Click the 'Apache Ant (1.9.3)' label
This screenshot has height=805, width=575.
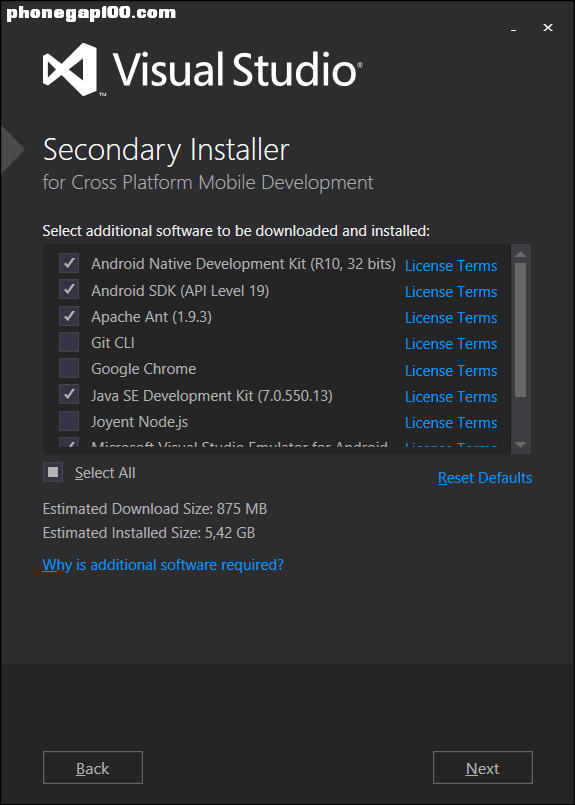tap(151, 317)
